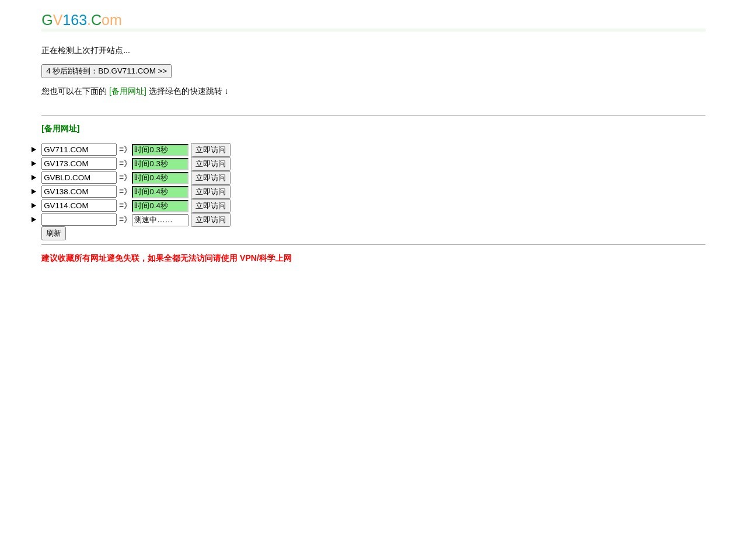The width and height of the screenshot is (747, 560).
Task: Click the 测速中…… status field
Action: pyautogui.click(x=160, y=220)
